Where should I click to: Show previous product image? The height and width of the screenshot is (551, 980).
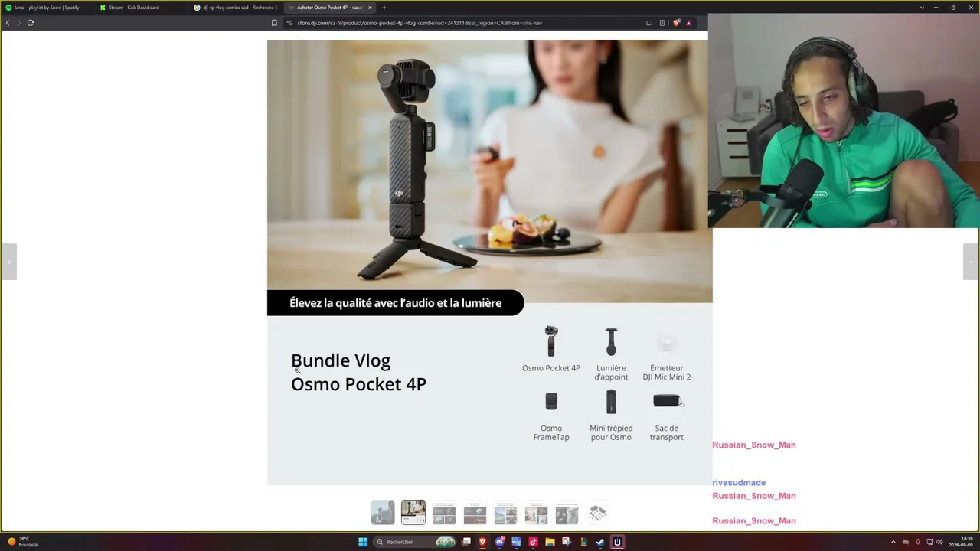8,262
